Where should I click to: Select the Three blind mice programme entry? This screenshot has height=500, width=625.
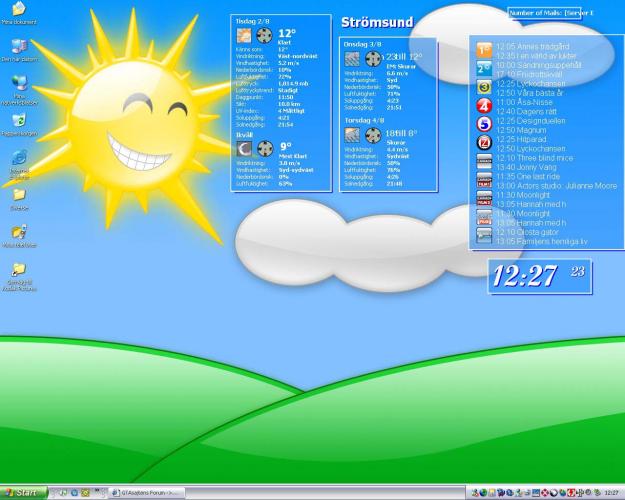531,157
